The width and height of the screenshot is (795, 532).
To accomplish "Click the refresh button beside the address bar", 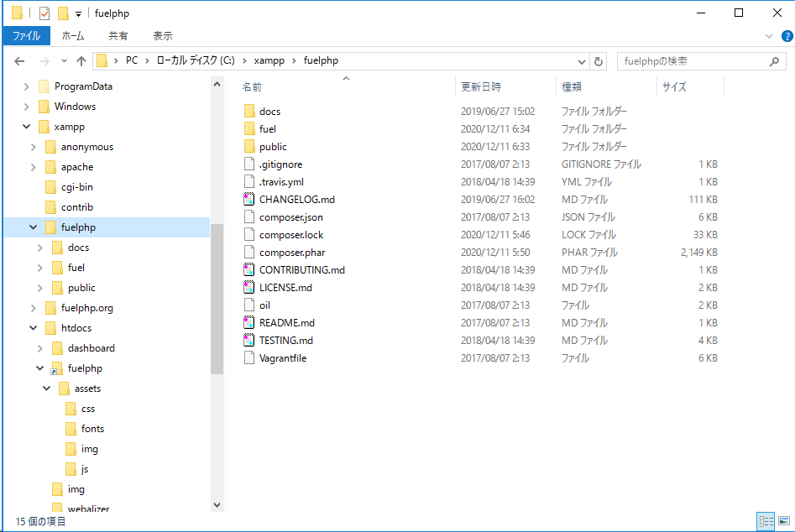I will (x=599, y=61).
